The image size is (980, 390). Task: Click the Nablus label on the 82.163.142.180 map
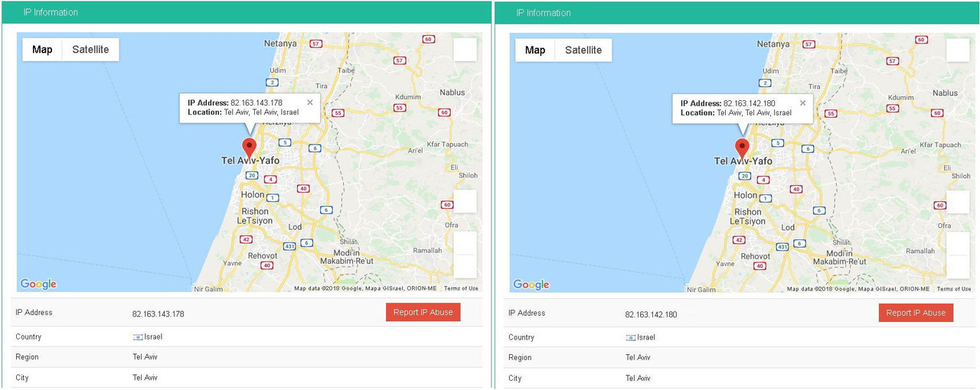coord(945,93)
